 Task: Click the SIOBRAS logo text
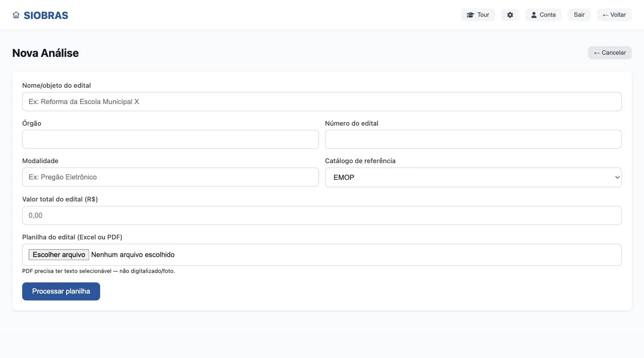[x=46, y=15]
